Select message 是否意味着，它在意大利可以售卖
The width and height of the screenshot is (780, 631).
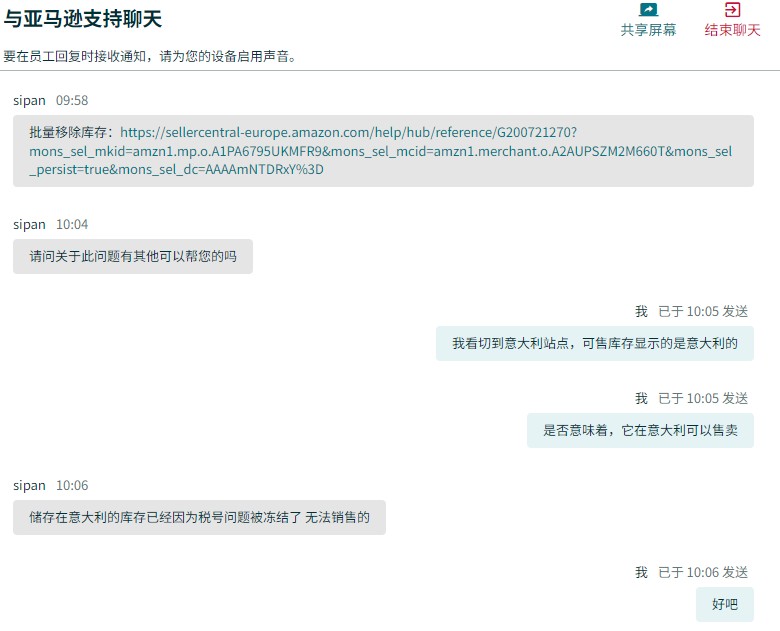coord(640,430)
